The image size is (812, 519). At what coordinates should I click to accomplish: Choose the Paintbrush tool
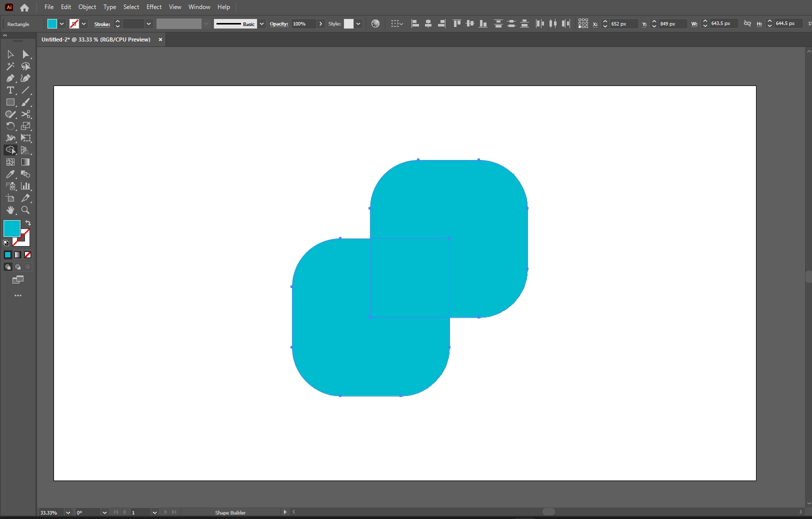point(25,102)
